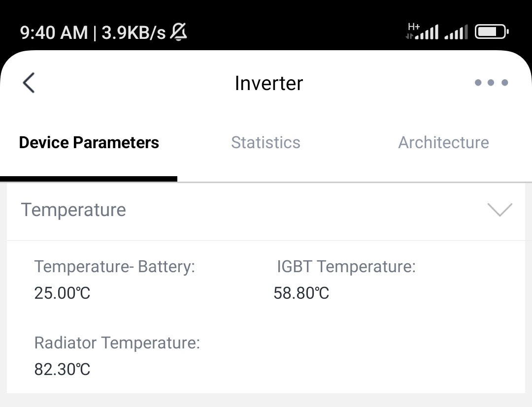The image size is (532, 407).
Task: Switch to the Architecture tab
Action: coord(443,142)
